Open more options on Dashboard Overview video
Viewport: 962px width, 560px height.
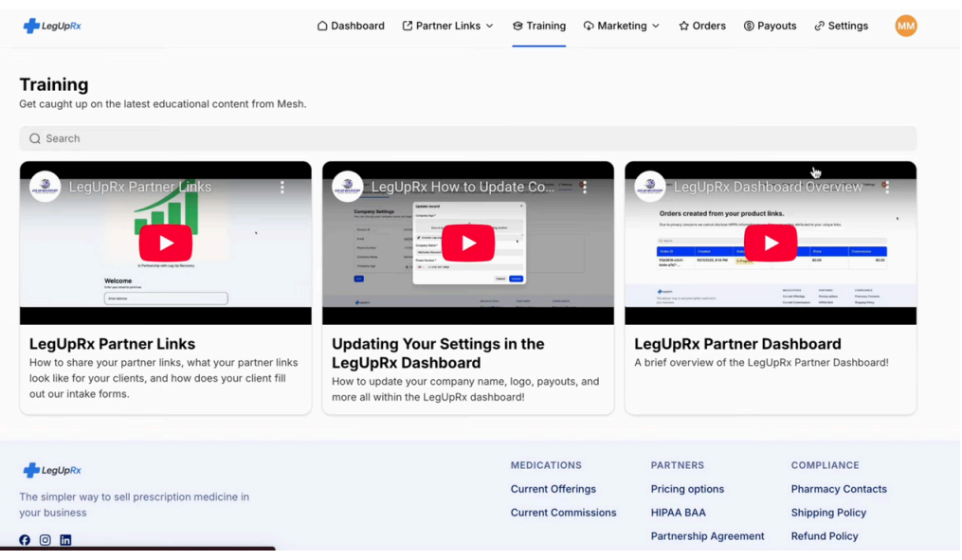[887, 188]
